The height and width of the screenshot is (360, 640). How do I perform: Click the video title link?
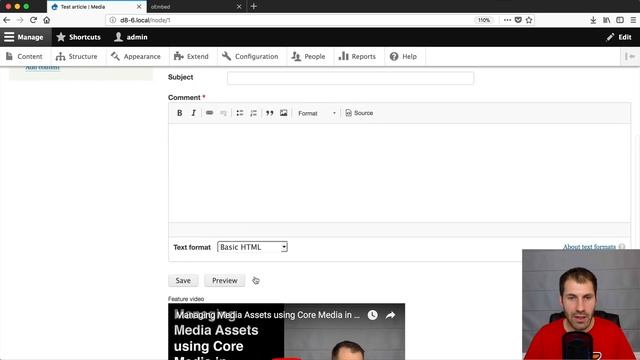(267, 315)
